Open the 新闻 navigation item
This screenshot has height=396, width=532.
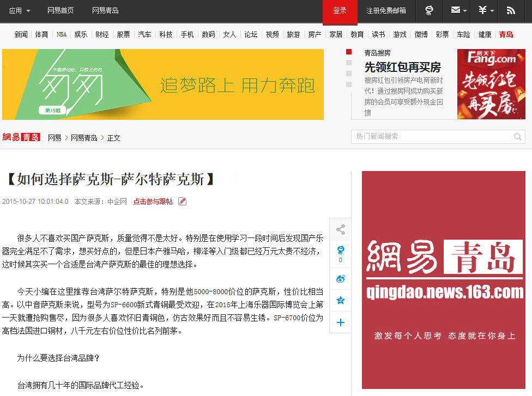point(21,34)
